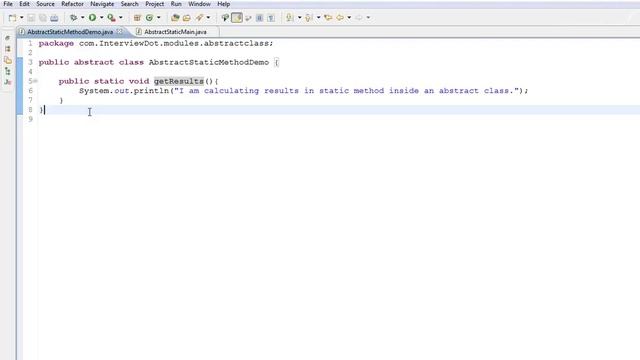
Task: Click the New Java Package icon
Action: pyautogui.click(x=138, y=18)
